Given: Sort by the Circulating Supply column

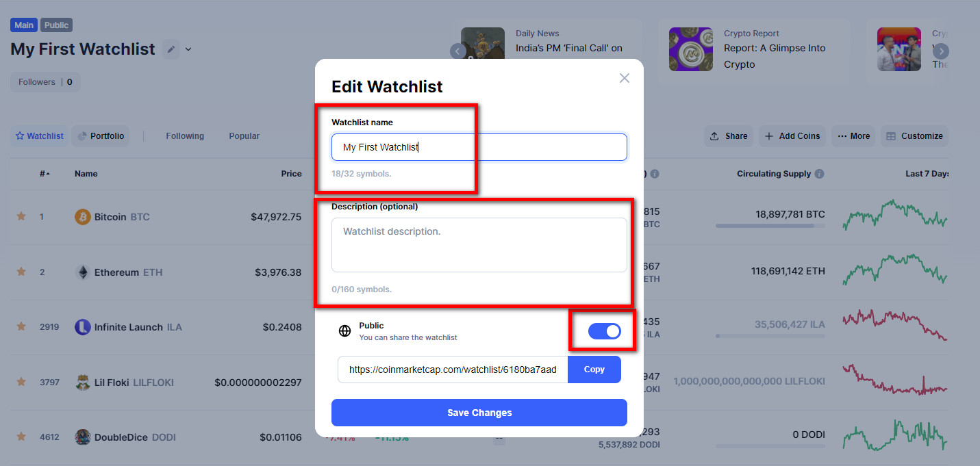Looking at the screenshot, I should coord(774,174).
